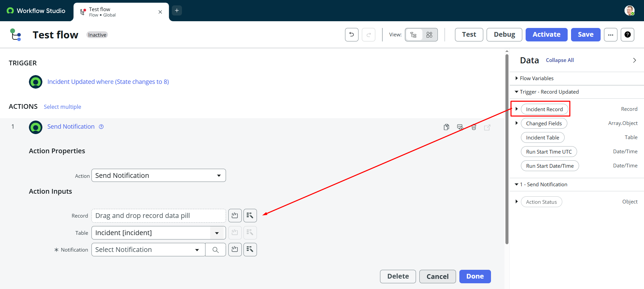Screen dimensions: 644x289
Task: Save the flow
Action: [586, 35]
